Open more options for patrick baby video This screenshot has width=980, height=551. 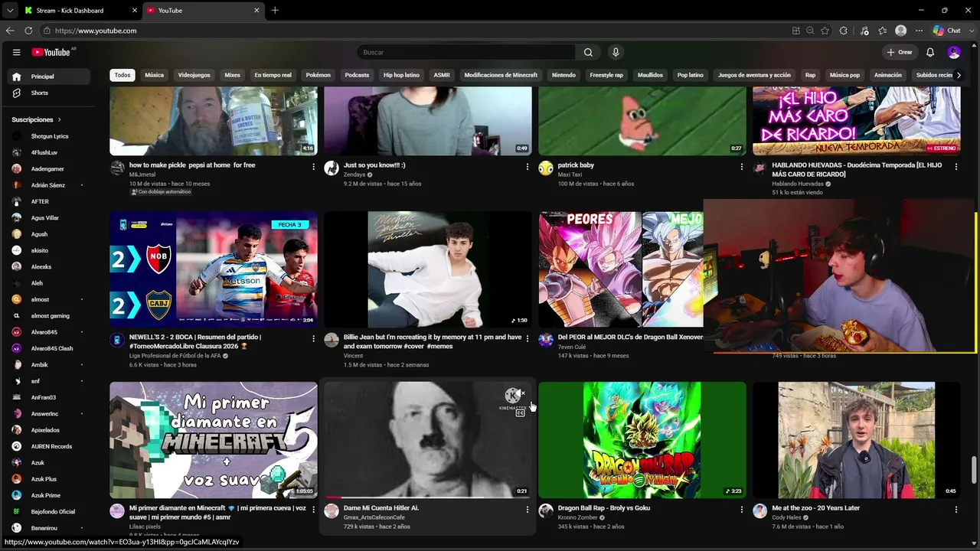(x=742, y=166)
